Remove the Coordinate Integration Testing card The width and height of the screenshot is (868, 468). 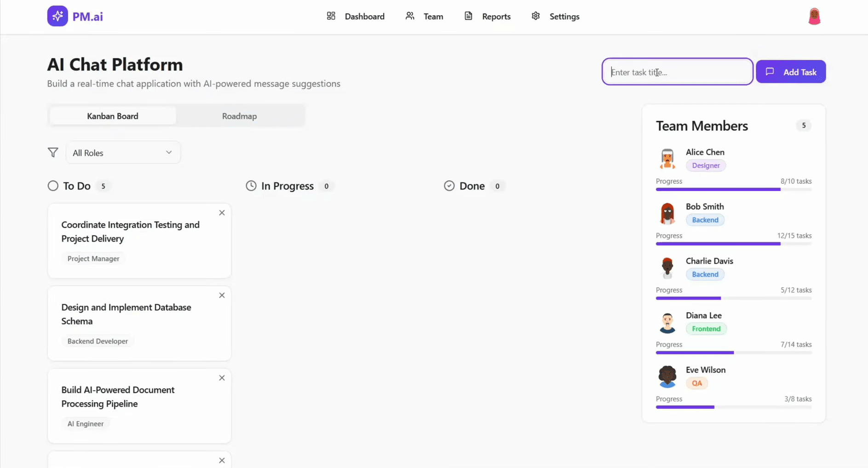[222, 213]
